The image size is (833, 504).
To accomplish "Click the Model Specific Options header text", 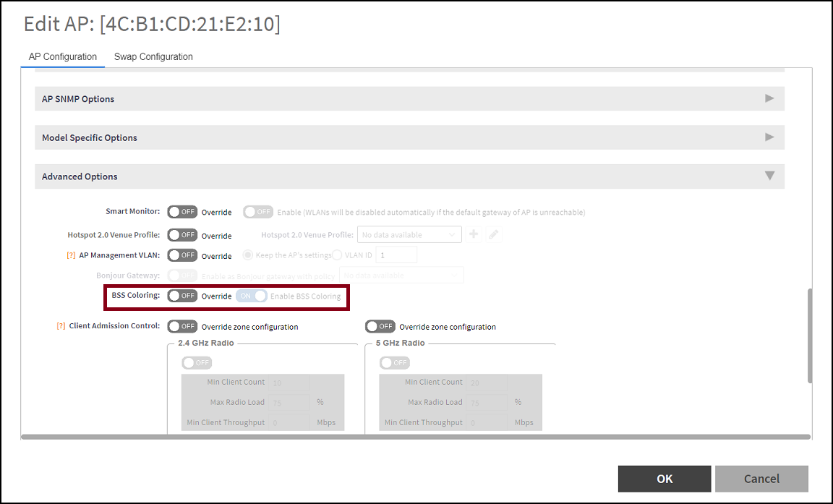I will pyautogui.click(x=89, y=137).
